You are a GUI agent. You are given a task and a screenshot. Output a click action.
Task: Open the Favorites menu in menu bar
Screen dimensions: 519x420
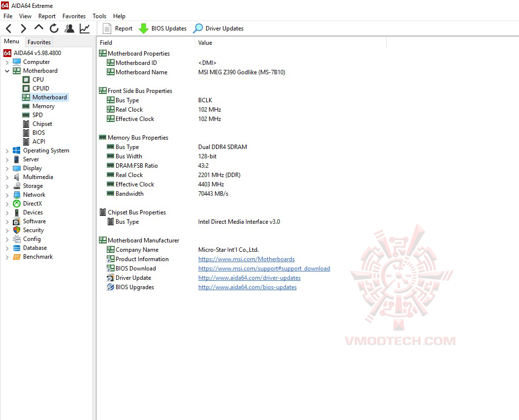point(74,16)
